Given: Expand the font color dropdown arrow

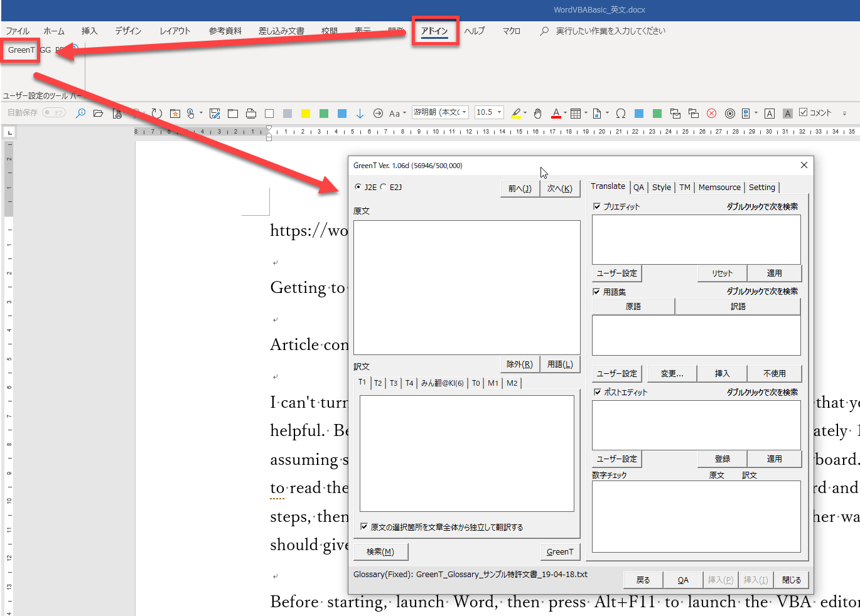Looking at the screenshot, I should pyautogui.click(x=565, y=114).
